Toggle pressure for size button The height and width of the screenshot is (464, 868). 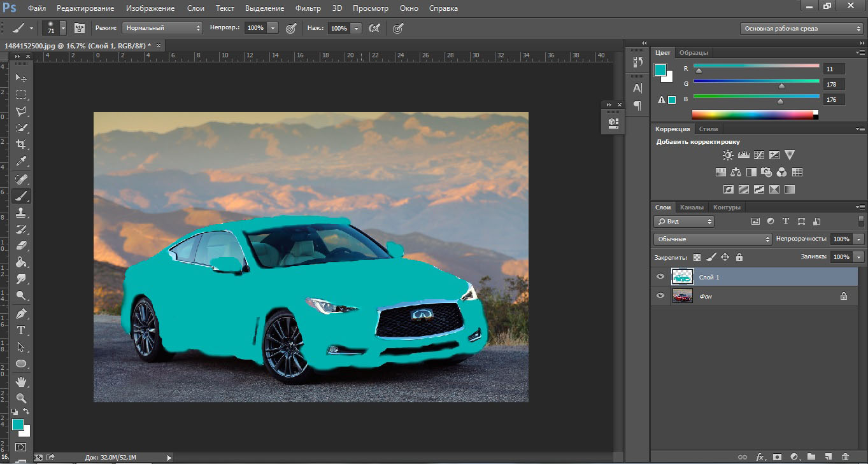pos(398,28)
